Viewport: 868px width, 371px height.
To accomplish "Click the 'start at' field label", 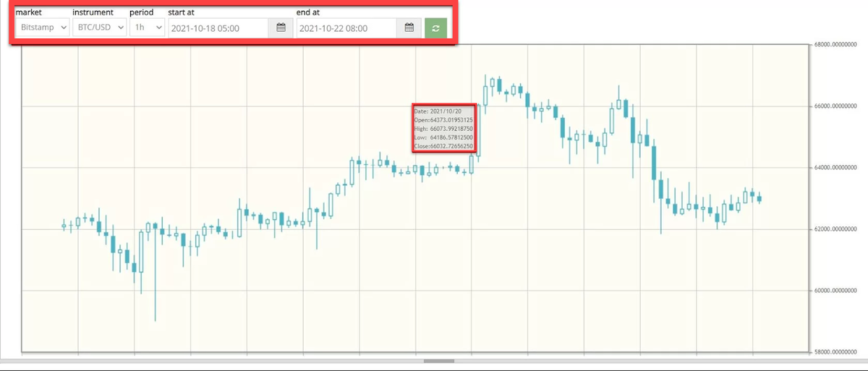I will tap(181, 12).
